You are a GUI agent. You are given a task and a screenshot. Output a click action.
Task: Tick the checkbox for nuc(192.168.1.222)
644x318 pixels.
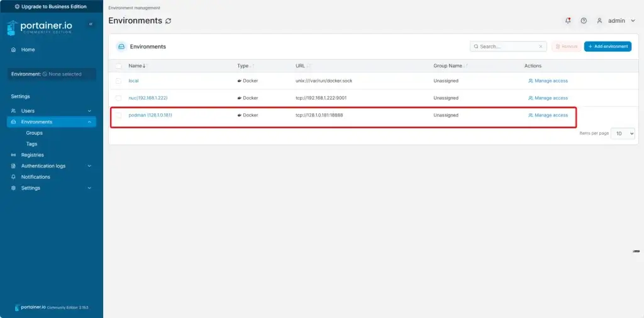[118, 98]
